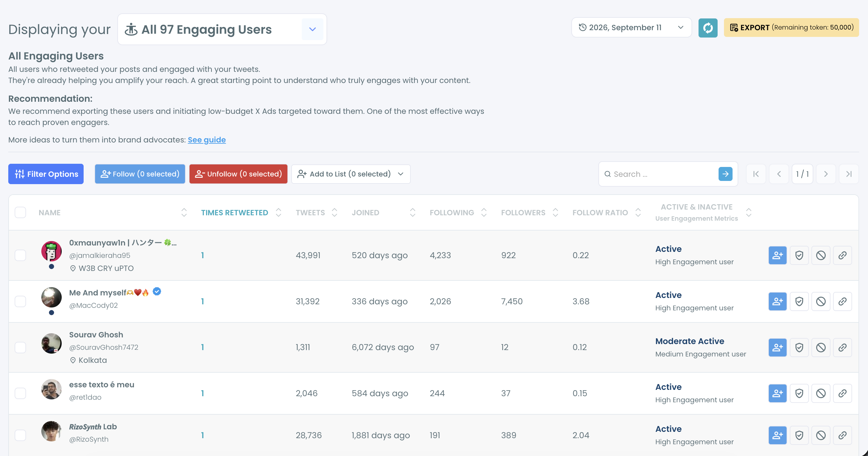Tick the select-all checkbox in table header
868x456 pixels.
pos(20,213)
